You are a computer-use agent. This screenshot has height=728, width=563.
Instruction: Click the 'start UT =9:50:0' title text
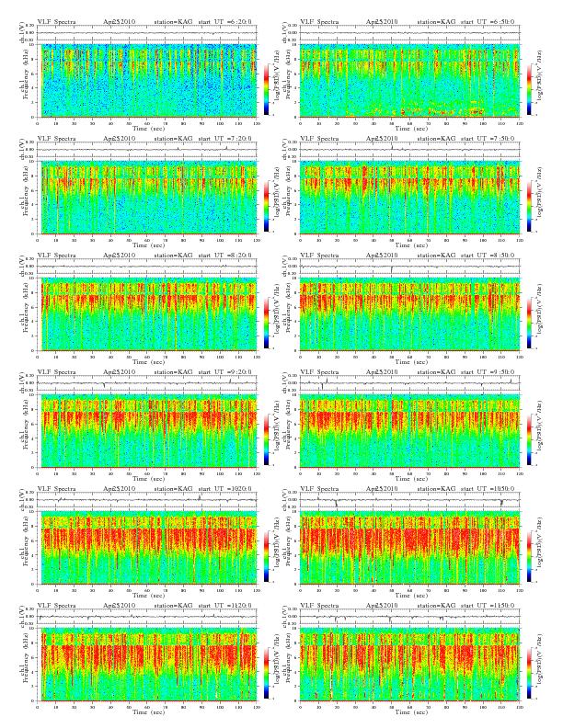488,372
